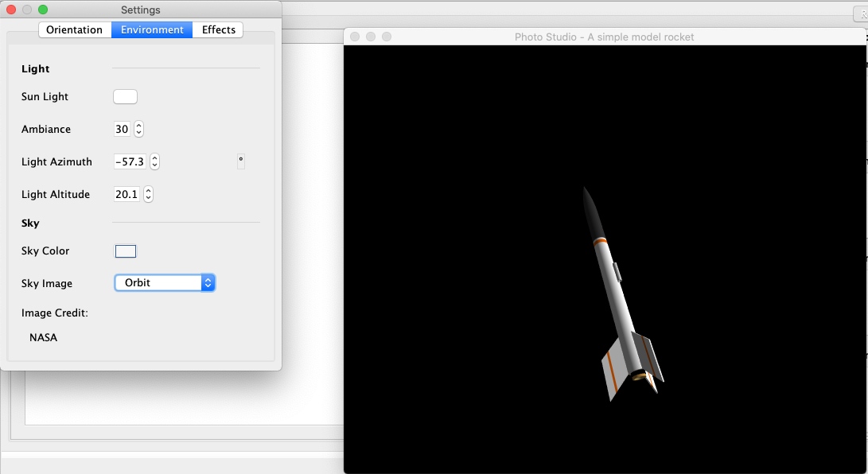Switch to the Orientation tab
Viewport: 868px width, 474px height.
click(x=75, y=29)
